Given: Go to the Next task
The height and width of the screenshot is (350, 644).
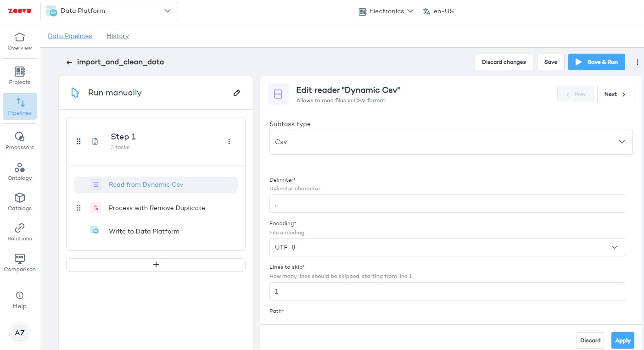Looking at the screenshot, I should pyautogui.click(x=616, y=94).
